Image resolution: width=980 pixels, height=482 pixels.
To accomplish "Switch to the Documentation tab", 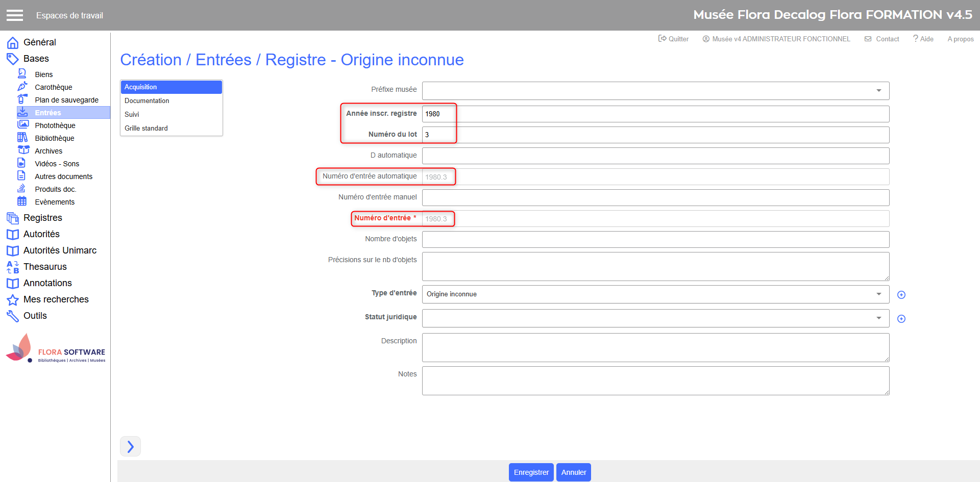I will [x=147, y=100].
